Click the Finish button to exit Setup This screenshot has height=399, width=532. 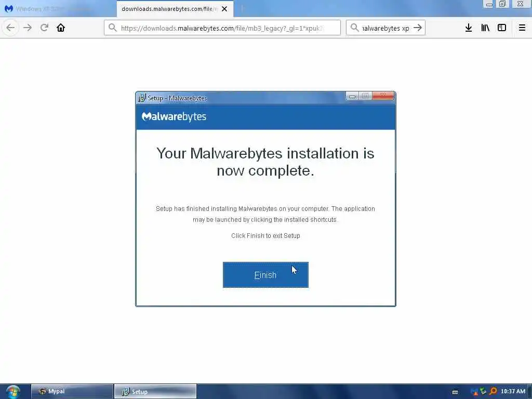(265, 274)
